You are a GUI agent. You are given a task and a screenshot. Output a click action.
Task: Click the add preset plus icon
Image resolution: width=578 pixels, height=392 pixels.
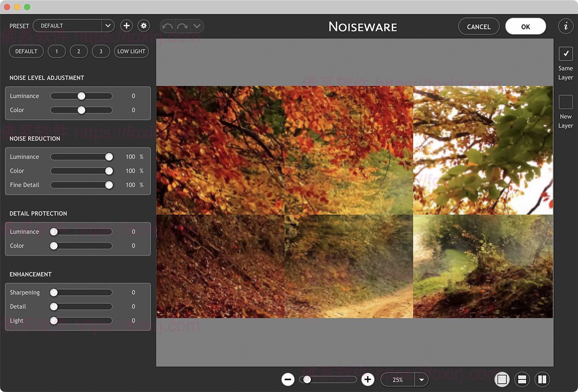(126, 26)
